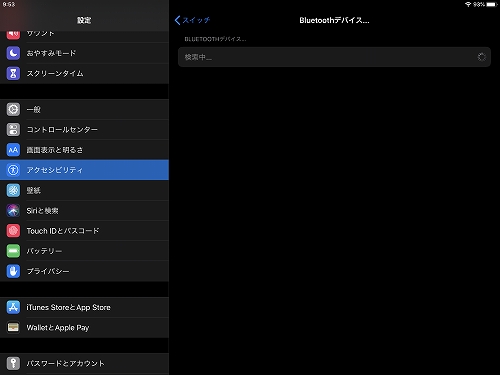
Task: Tap the Display & Brightness AA icon
Action: [13, 150]
